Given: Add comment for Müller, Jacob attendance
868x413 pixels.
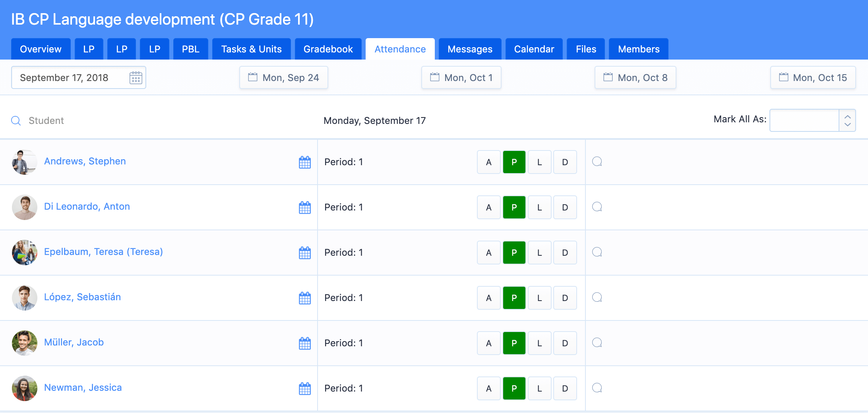Looking at the screenshot, I should click(597, 343).
